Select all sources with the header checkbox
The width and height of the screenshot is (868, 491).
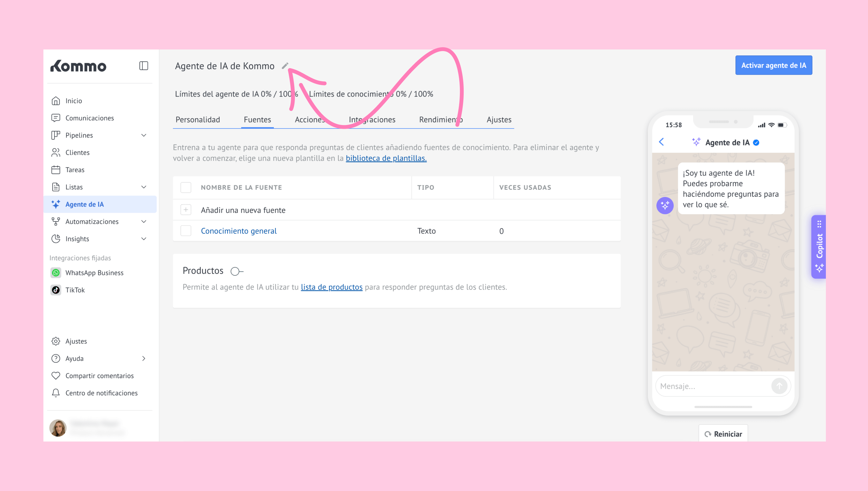(x=186, y=187)
